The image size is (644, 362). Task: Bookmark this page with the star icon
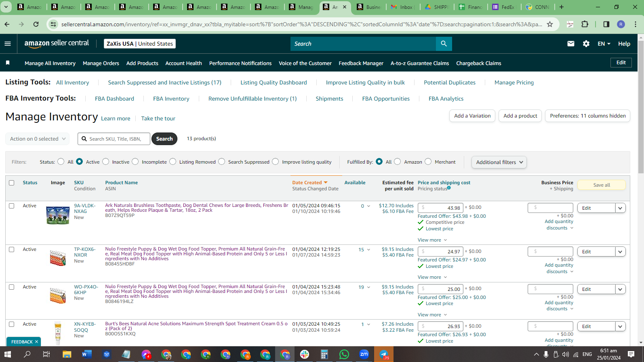550,24
